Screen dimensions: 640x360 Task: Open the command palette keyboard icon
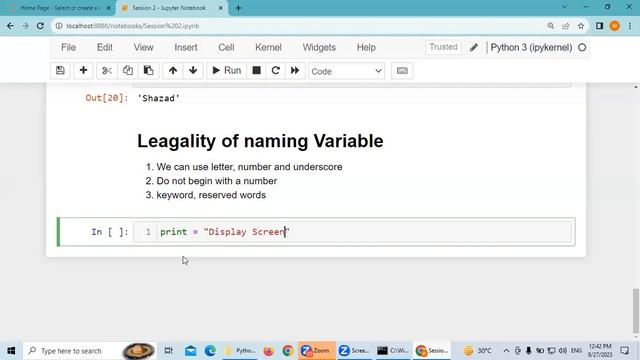coord(402,71)
